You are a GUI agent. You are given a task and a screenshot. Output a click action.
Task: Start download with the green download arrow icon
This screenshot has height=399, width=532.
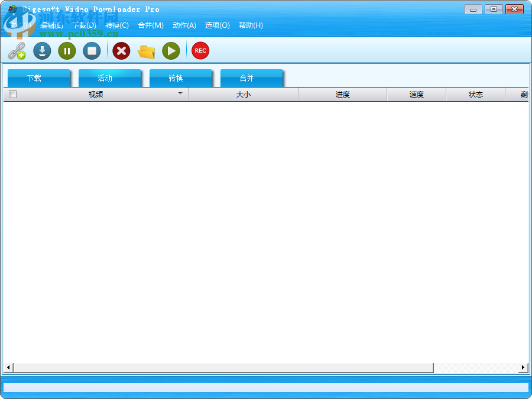[41, 51]
